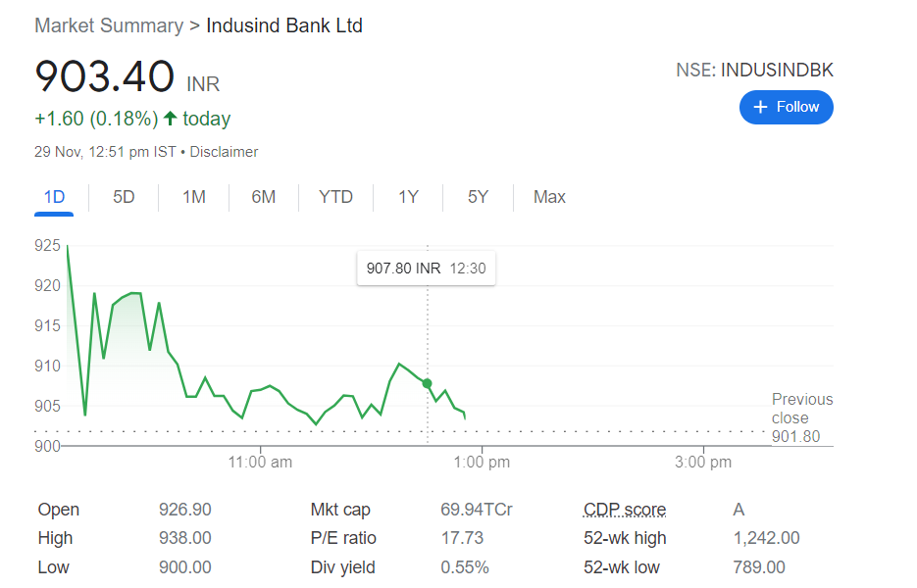Open the Market Summary breadcrumb link

coord(109,25)
